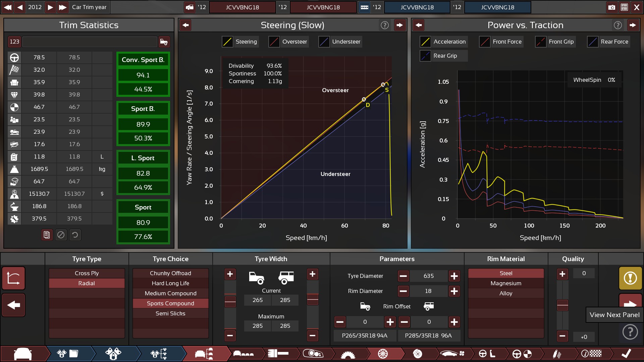Open the calculator list icon at top

pos(624,7)
